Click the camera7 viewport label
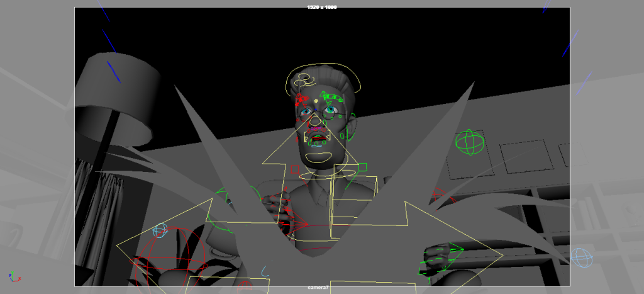The height and width of the screenshot is (294, 644). (x=319, y=288)
